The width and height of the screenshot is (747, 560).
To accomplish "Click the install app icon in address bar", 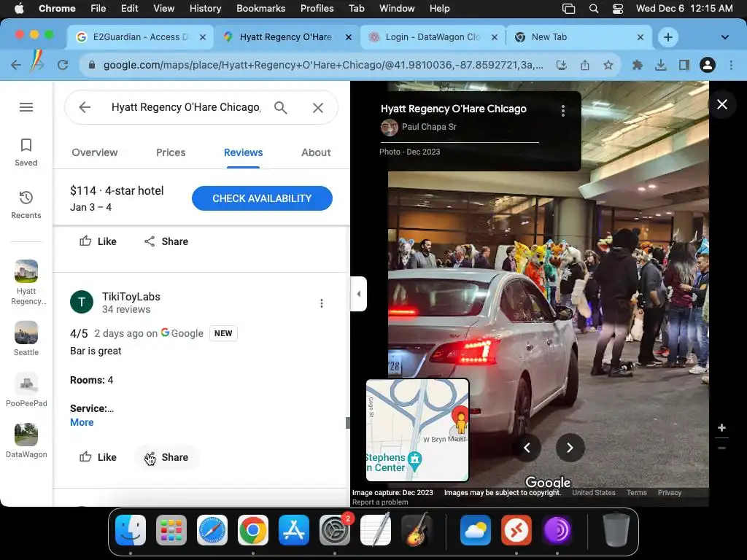I will [x=562, y=65].
